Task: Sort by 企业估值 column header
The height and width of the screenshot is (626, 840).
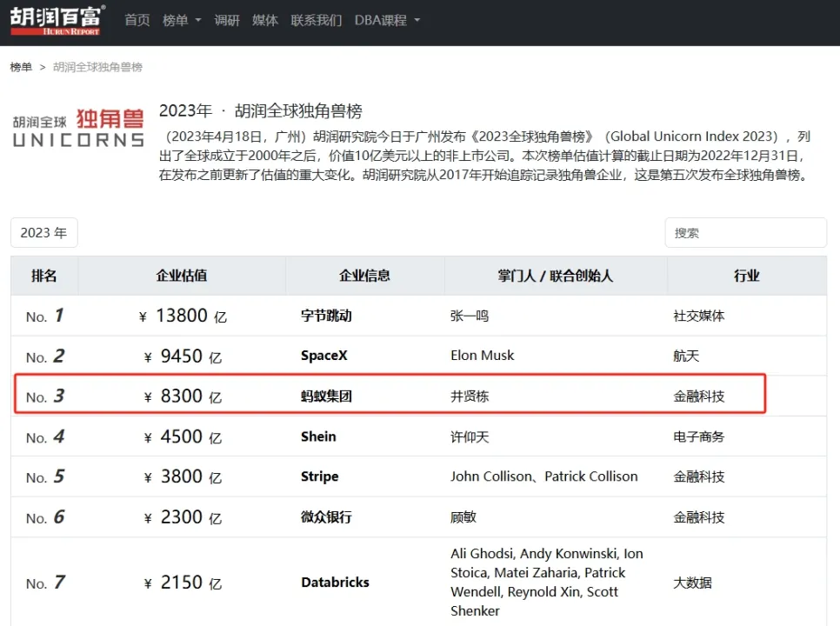Action: point(182,276)
